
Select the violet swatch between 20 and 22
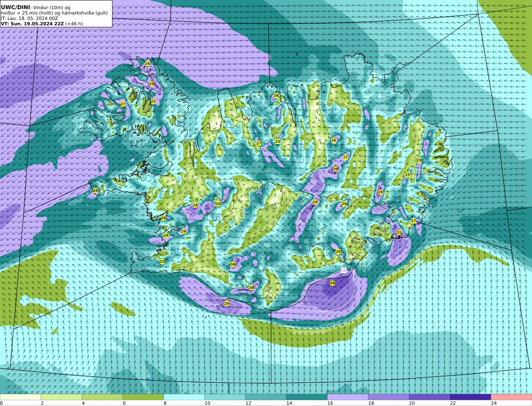tap(430, 397)
